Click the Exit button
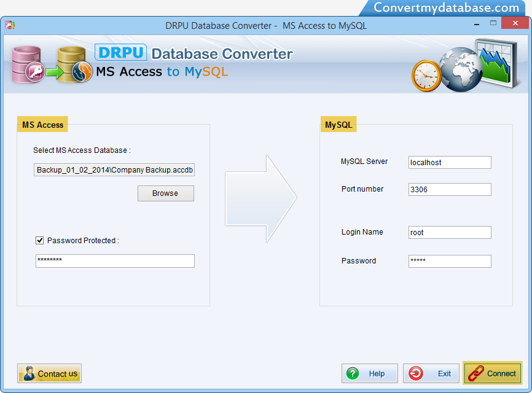 click(x=431, y=373)
